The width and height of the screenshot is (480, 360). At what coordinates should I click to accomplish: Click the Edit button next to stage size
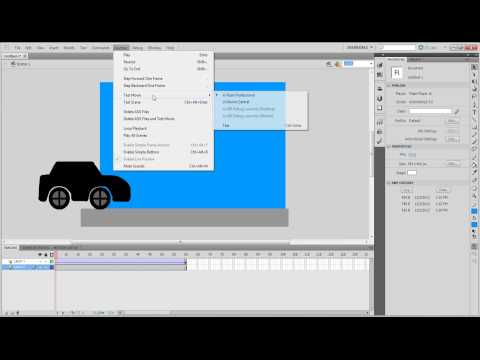point(452,164)
